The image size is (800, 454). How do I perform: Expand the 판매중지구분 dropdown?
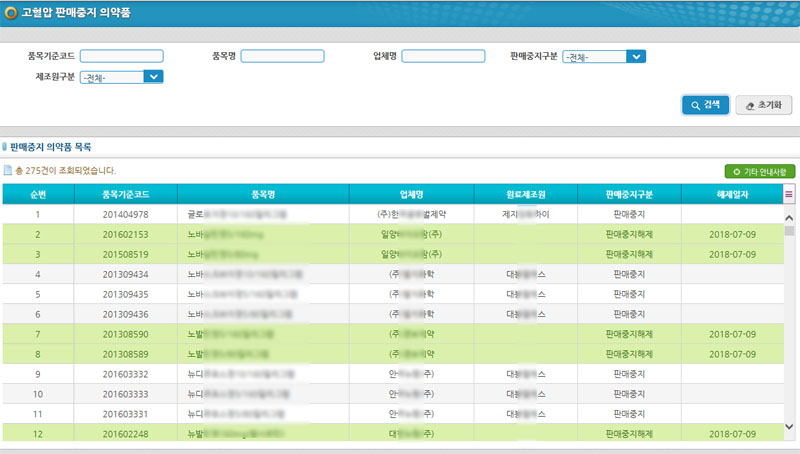(x=636, y=57)
